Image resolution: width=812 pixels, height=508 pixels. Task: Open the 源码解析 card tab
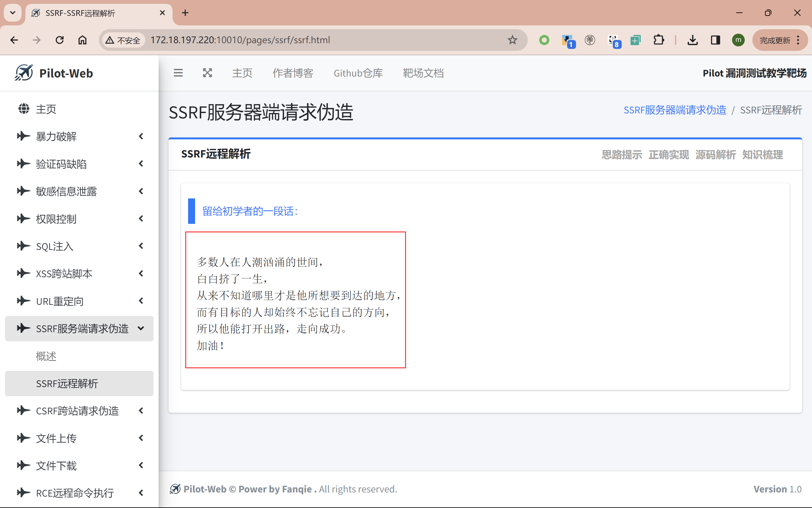pos(715,155)
